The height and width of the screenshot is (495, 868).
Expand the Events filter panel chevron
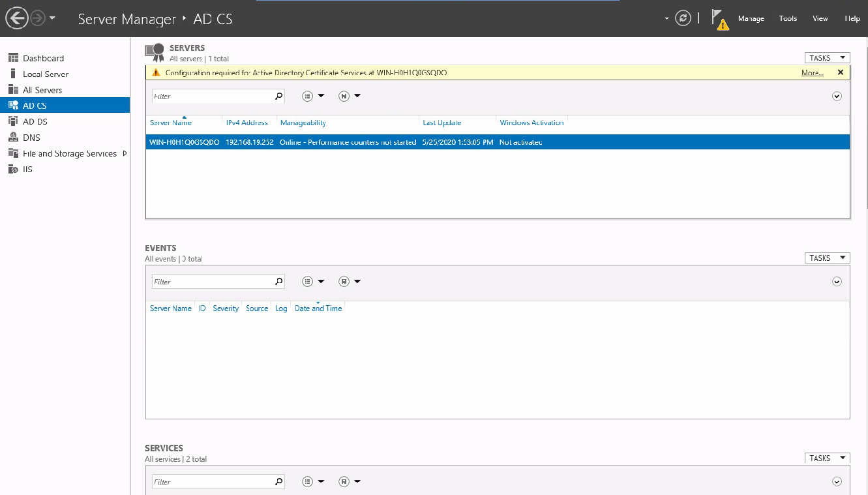pos(837,282)
